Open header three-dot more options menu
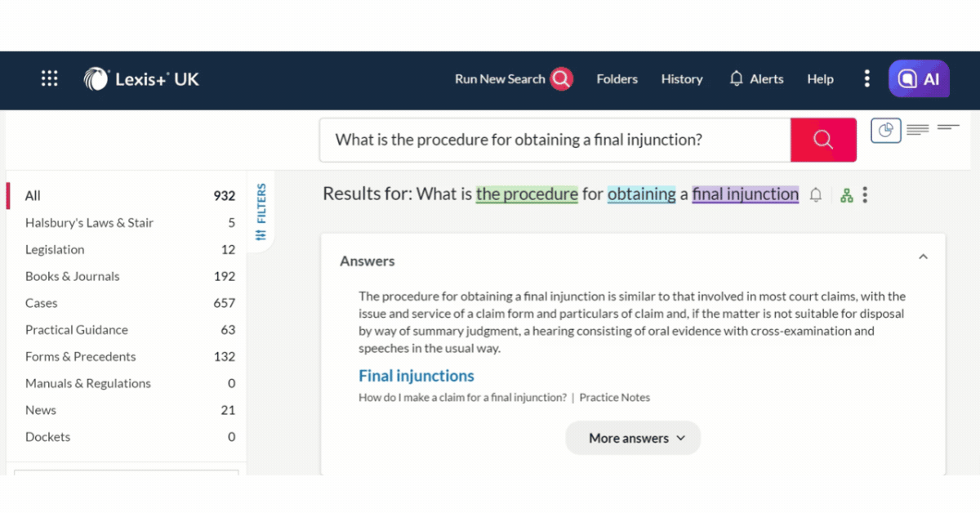980x513 pixels. coord(866,79)
